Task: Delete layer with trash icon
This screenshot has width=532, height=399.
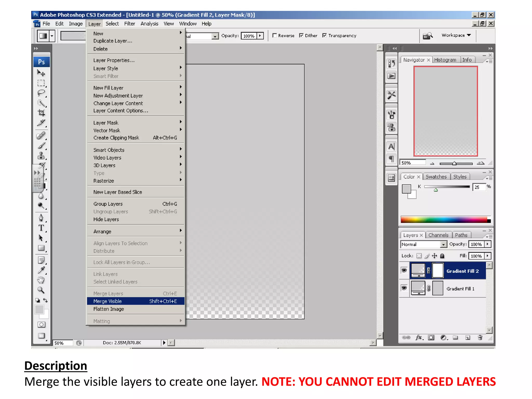Action: click(x=480, y=337)
